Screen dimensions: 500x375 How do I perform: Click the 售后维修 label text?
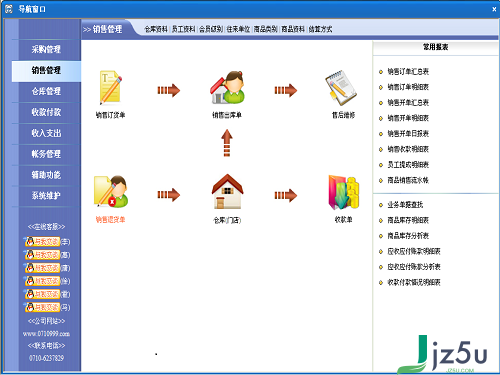[x=343, y=115]
